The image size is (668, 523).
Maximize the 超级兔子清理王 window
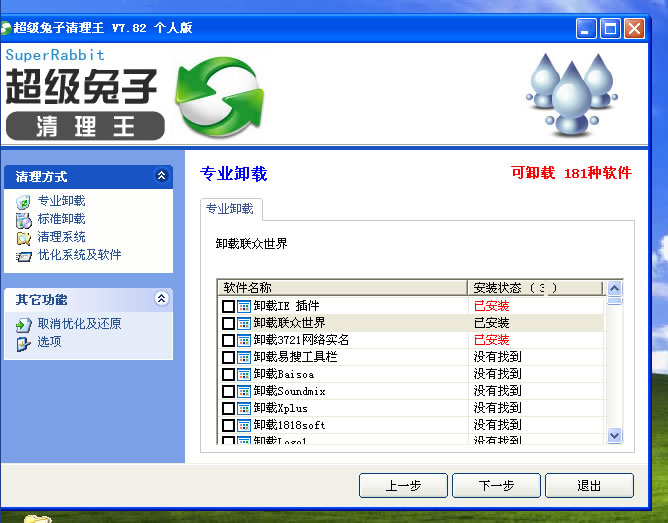[610, 29]
